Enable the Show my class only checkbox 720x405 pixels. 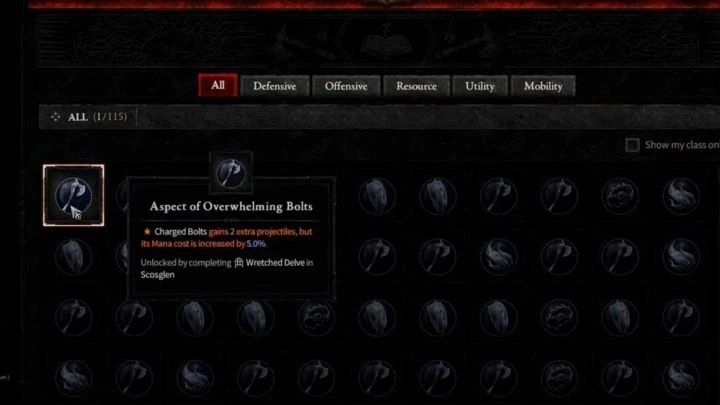(x=632, y=145)
